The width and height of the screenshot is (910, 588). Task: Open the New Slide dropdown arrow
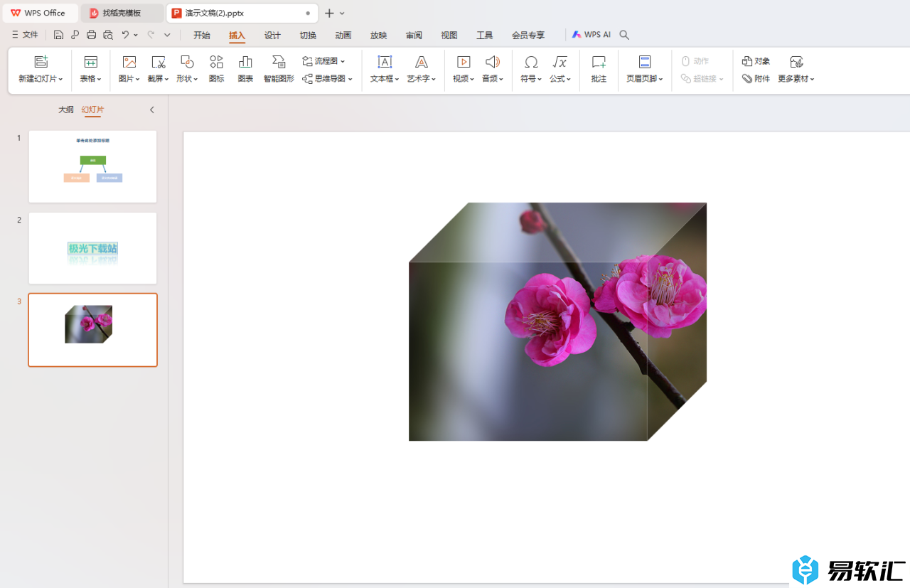click(61, 79)
